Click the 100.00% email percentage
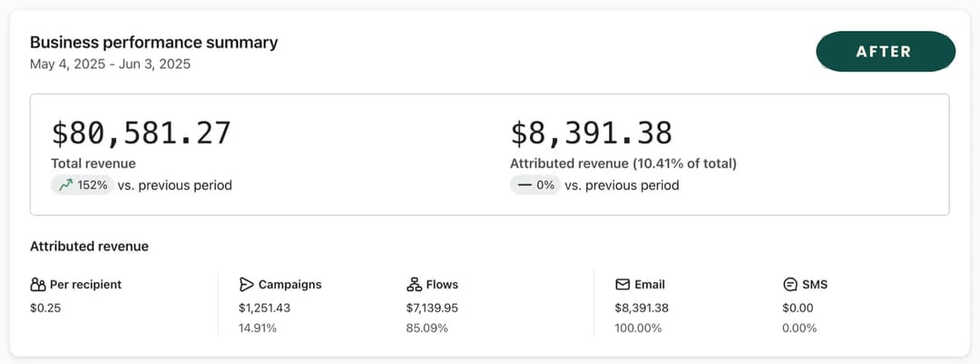 638,329
